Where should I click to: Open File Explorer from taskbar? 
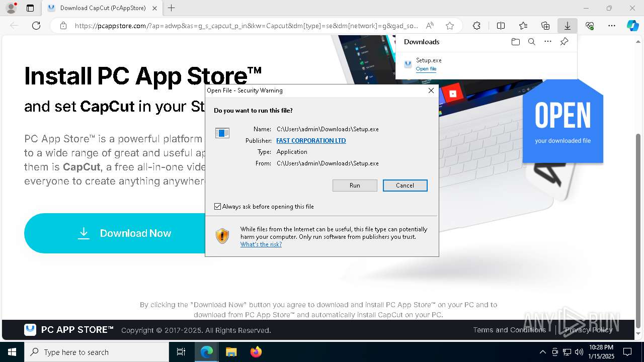point(231,352)
